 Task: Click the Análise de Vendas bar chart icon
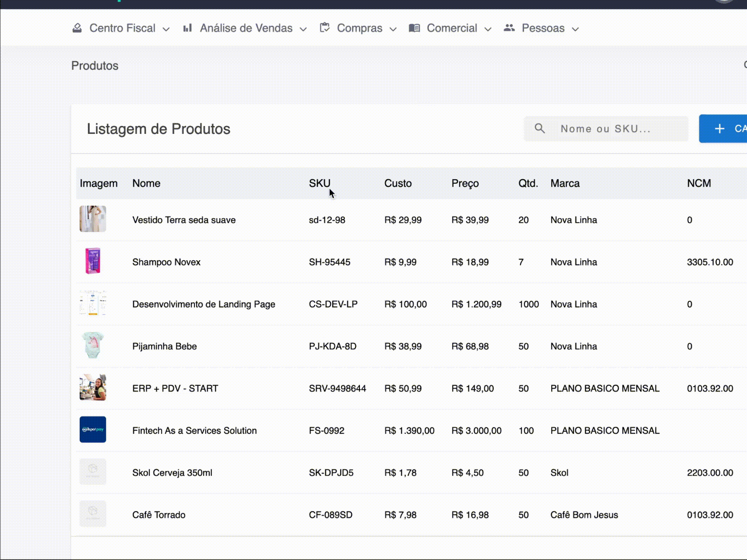[188, 28]
